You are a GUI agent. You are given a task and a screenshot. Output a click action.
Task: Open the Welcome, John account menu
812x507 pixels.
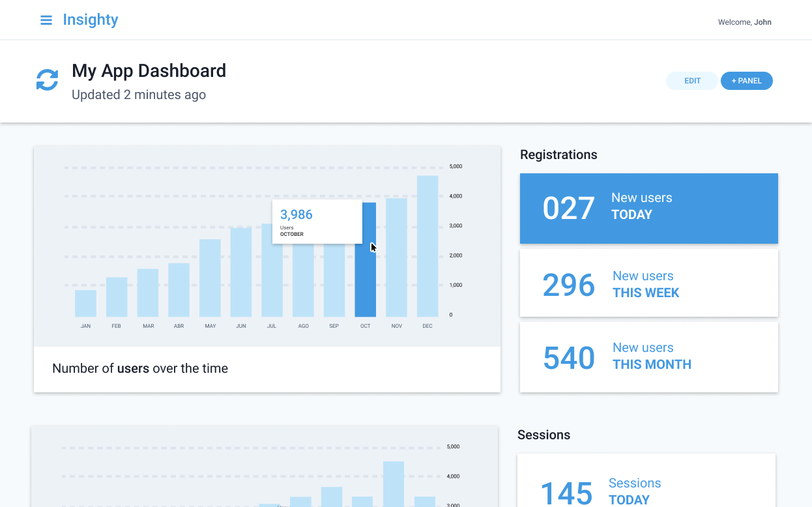tap(744, 22)
